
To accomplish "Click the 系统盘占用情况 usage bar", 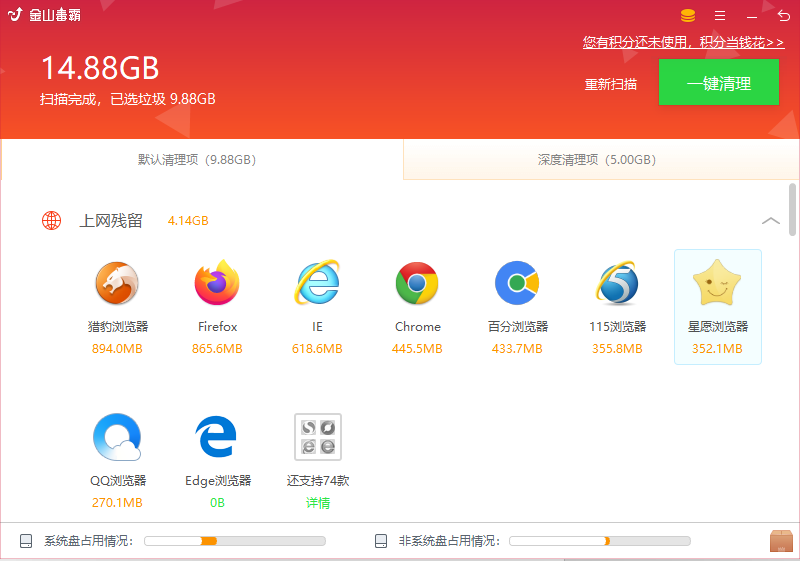I will tap(235, 541).
